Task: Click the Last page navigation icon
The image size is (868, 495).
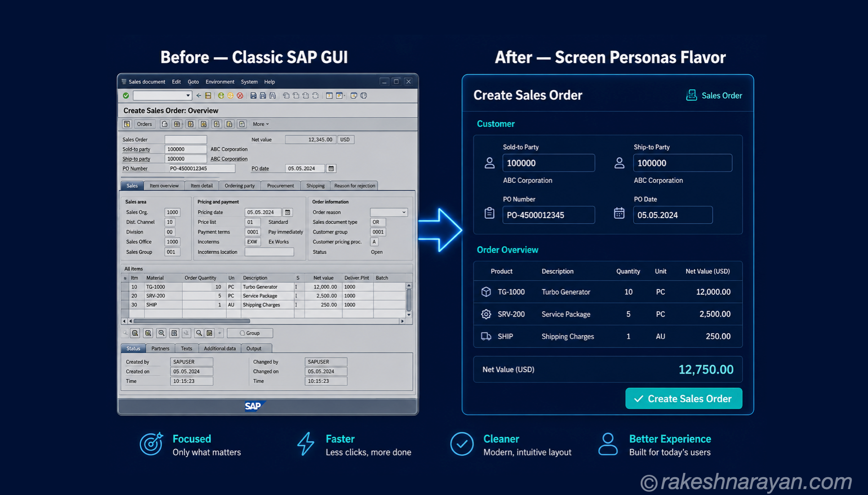Action: (x=315, y=95)
